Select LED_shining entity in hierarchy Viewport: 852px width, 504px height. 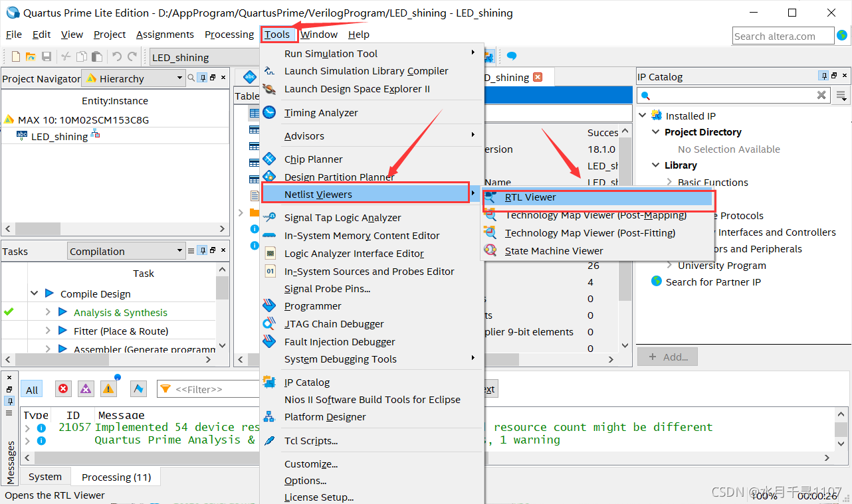(58, 136)
